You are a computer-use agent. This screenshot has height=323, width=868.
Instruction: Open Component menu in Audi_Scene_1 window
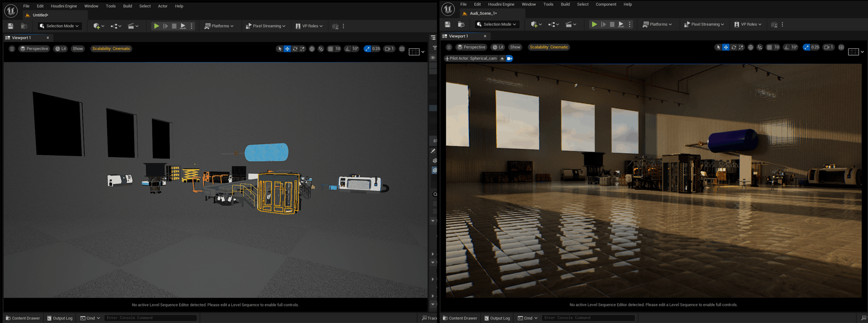point(606,4)
